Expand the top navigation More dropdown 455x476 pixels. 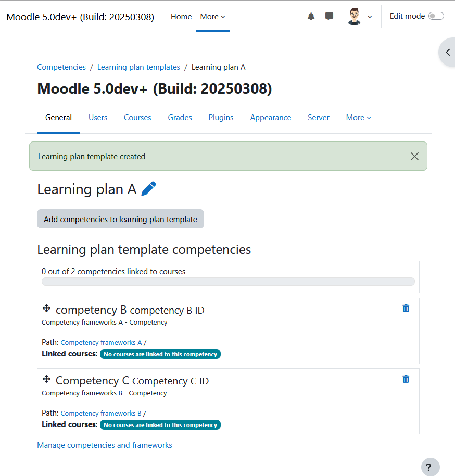pyautogui.click(x=212, y=17)
